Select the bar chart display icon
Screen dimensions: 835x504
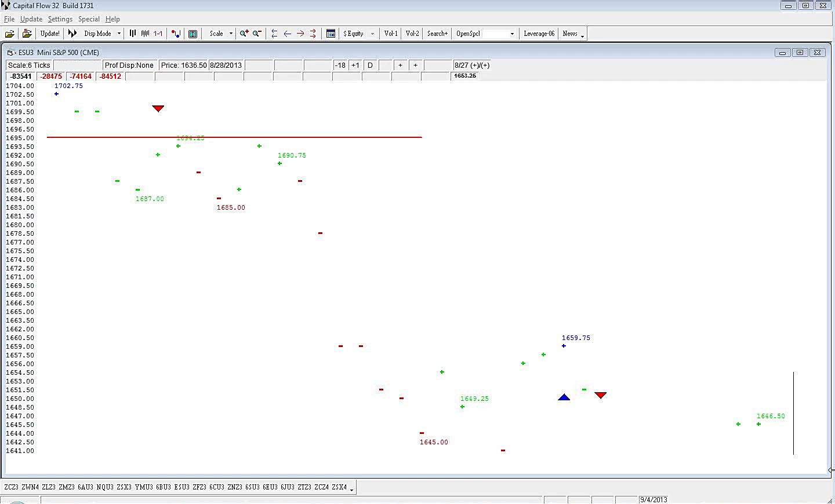(133, 34)
